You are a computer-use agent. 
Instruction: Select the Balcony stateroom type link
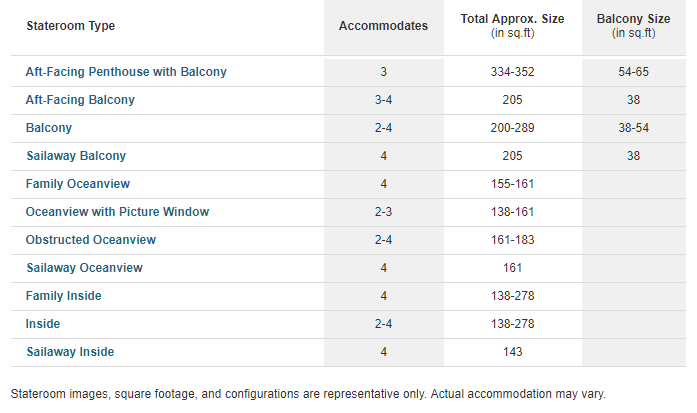49,128
